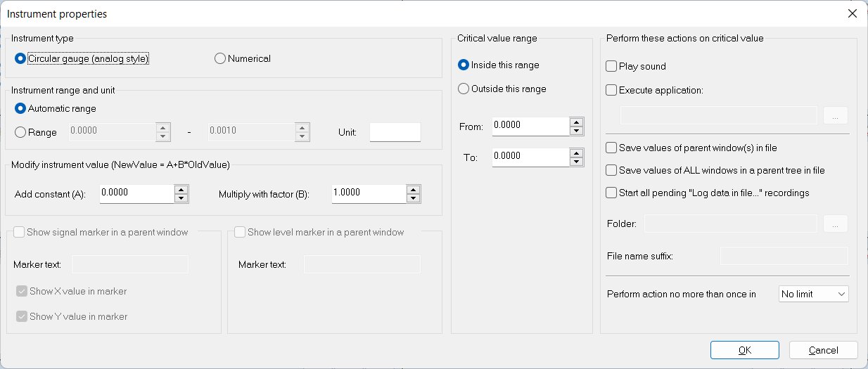The image size is (868, 369).
Task: Decrease the Multiply with factor (B) value
Action: [x=413, y=198]
